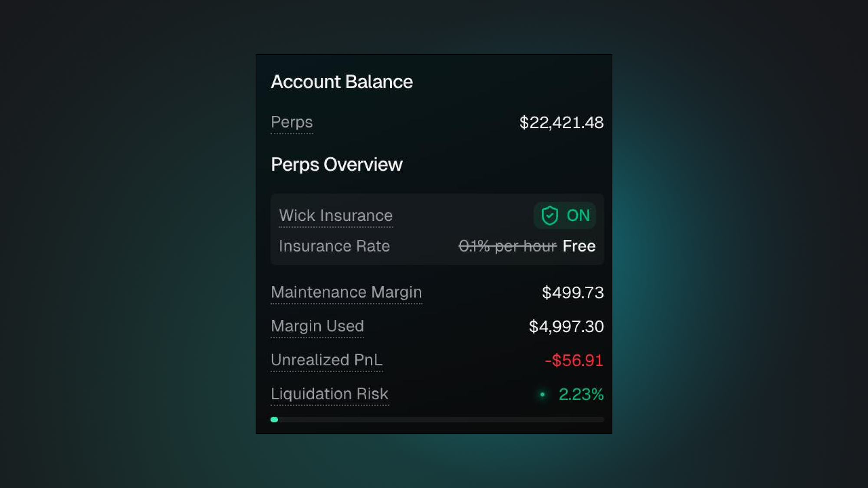Toggle the Wick Insurance ON switch
Viewport: 868px width, 488px height.
click(x=565, y=216)
